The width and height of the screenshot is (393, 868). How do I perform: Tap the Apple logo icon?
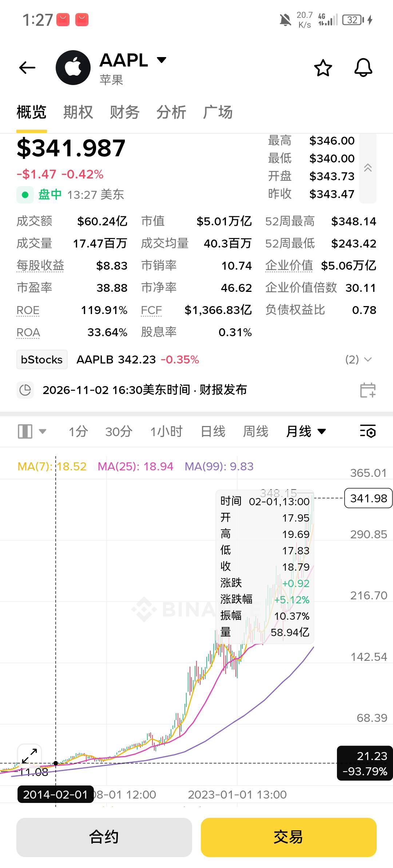[73, 68]
